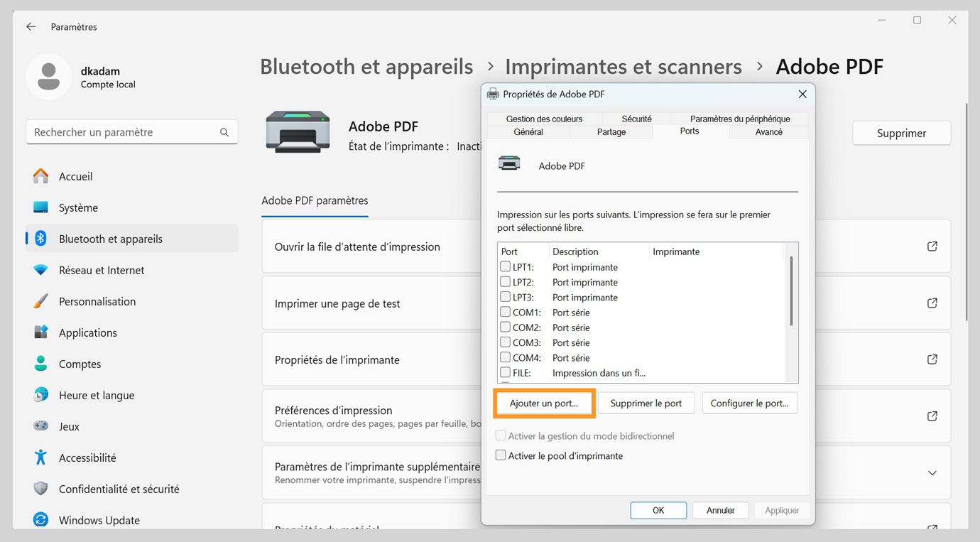
Task: Open Réseau et Internet from the sidebar
Action: [x=40, y=270]
